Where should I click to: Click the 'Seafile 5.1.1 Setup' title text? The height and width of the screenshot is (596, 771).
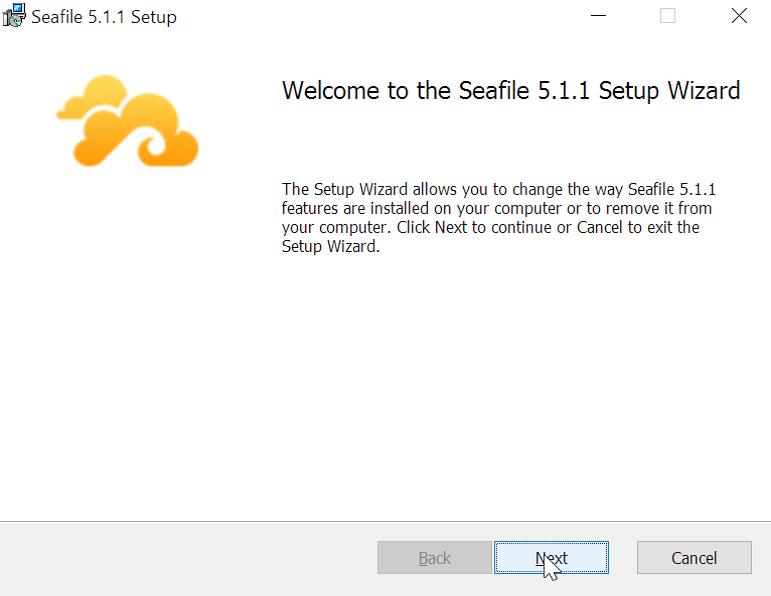click(x=104, y=17)
